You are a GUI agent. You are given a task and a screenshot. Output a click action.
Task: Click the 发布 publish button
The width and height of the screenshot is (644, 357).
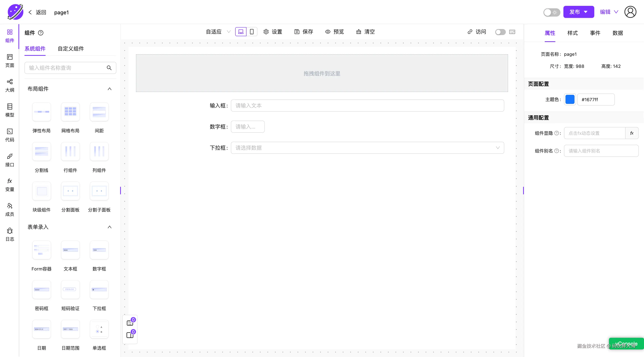click(x=575, y=12)
